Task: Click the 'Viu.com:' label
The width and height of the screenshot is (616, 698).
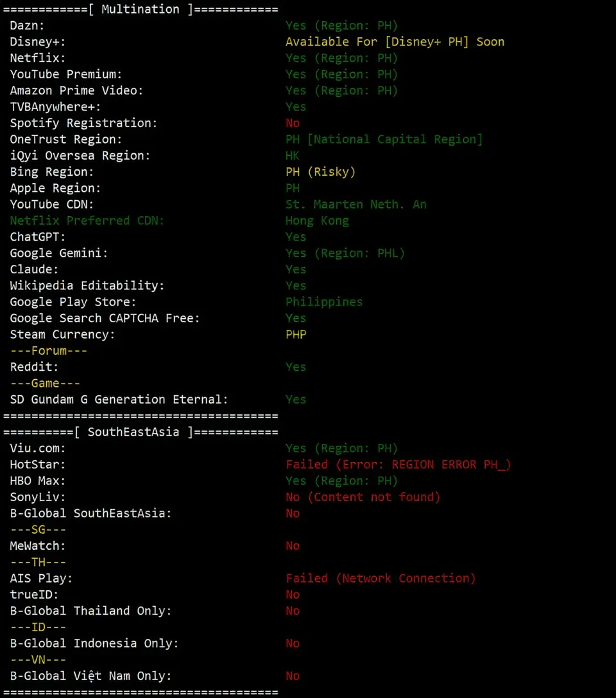Action: pos(38,448)
